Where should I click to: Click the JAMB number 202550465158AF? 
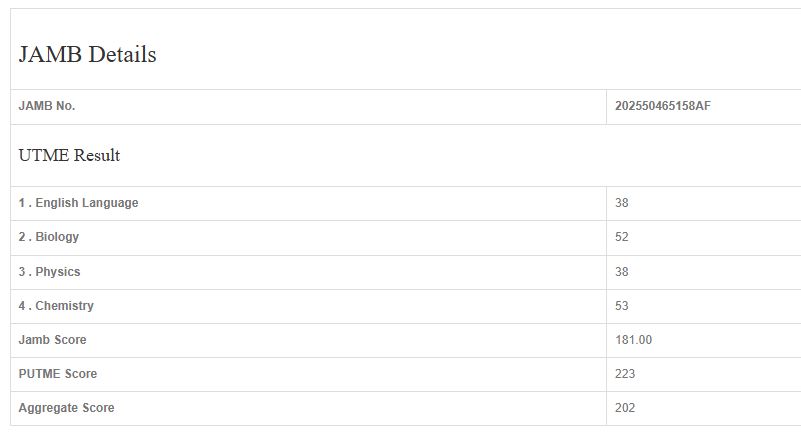[x=663, y=106]
